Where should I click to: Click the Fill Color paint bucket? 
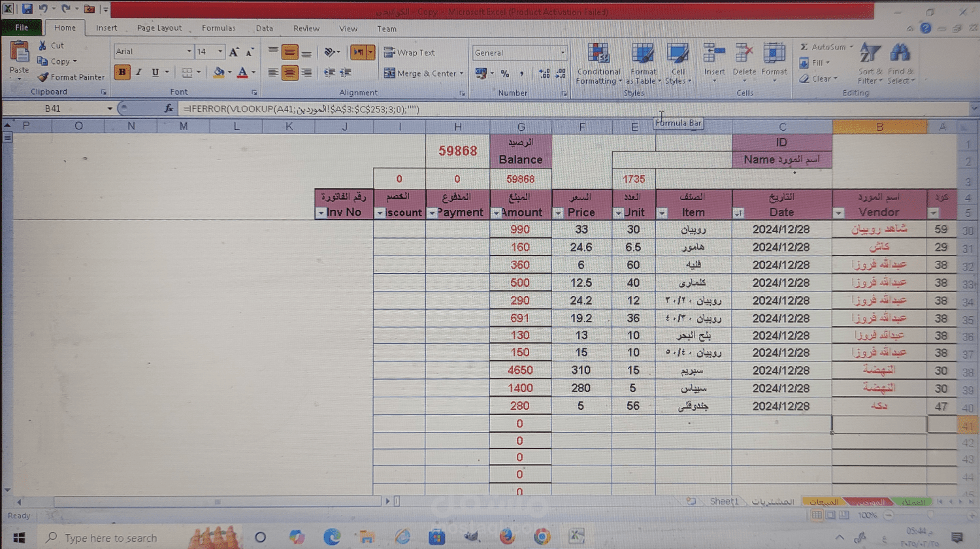pyautogui.click(x=219, y=73)
